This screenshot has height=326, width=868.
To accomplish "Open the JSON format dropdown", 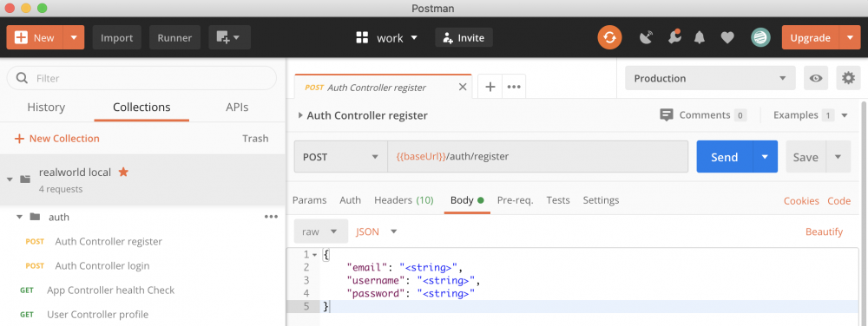I will click(x=377, y=231).
